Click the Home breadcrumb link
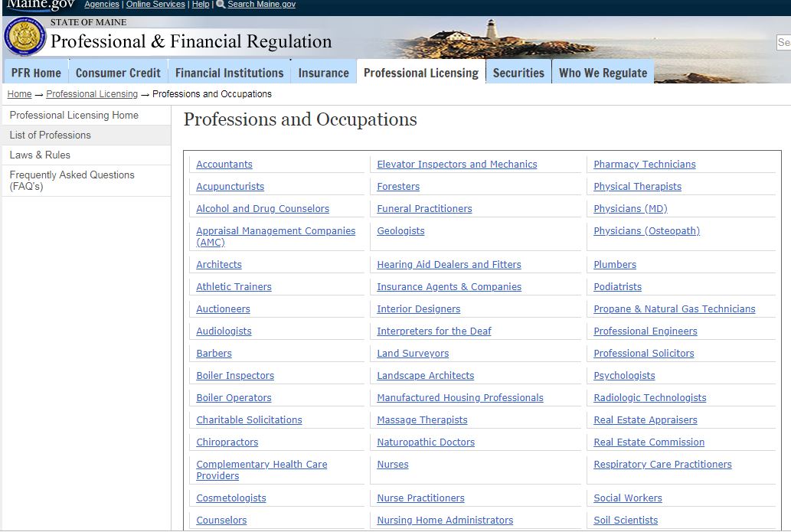This screenshot has height=532, width=791. pyautogui.click(x=19, y=94)
